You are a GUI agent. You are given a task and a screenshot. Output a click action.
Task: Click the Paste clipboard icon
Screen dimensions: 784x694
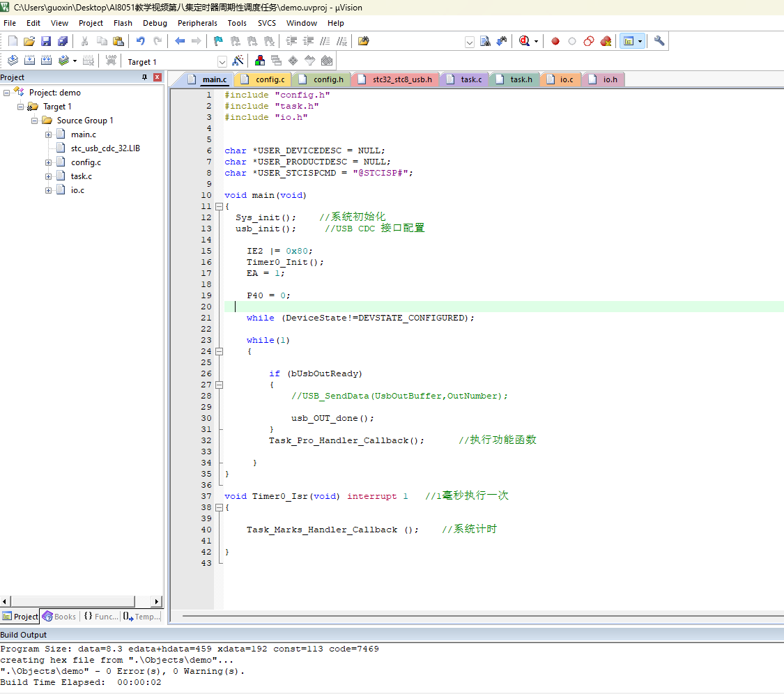coord(118,41)
